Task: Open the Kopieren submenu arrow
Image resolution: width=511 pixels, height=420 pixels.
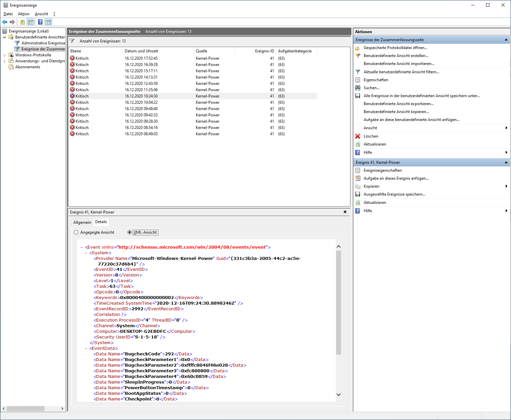Action: [x=506, y=186]
